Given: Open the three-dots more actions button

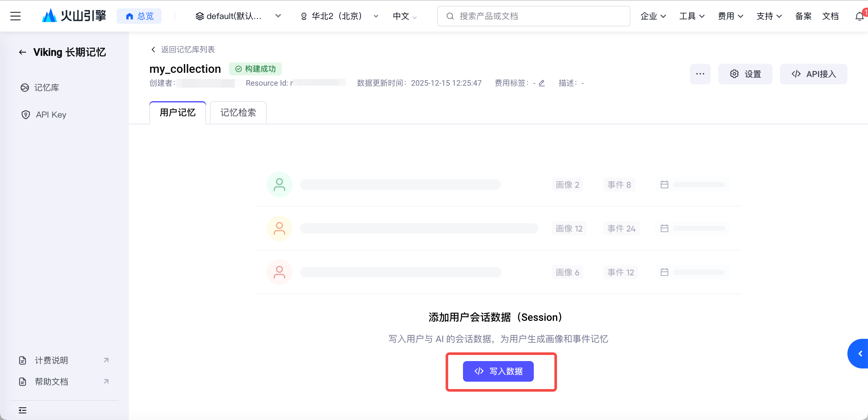Looking at the screenshot, I should 700,74.
